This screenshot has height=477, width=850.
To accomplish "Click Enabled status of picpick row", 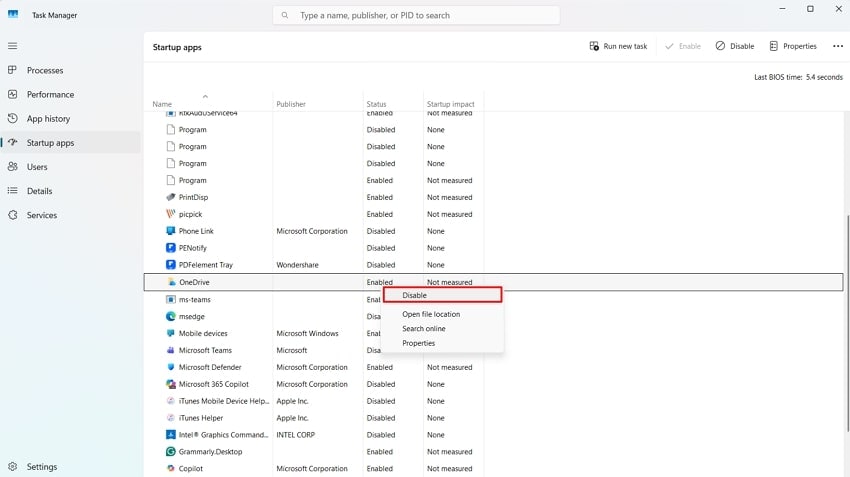I will point(379,214).
